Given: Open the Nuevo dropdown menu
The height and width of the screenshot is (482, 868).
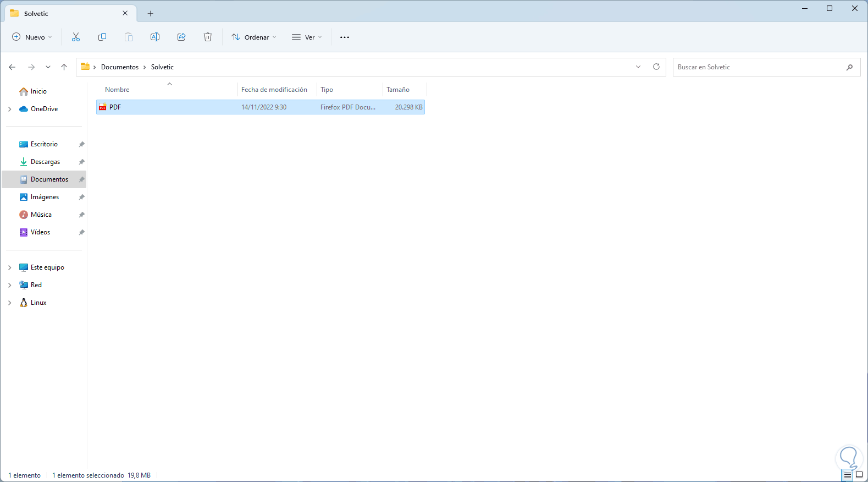Looking at the screenshot, I should [x=32, y=37].
